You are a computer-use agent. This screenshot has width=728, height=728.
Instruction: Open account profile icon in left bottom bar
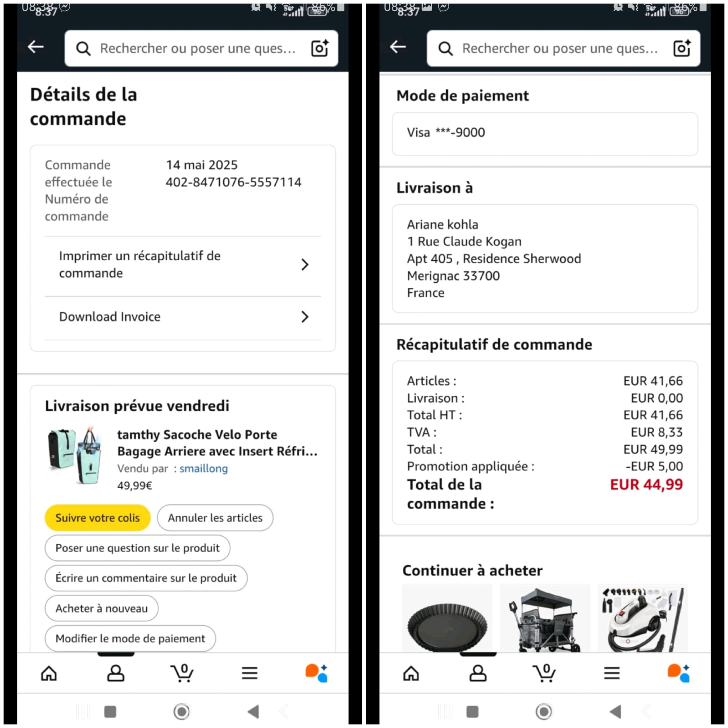[116, 673]
